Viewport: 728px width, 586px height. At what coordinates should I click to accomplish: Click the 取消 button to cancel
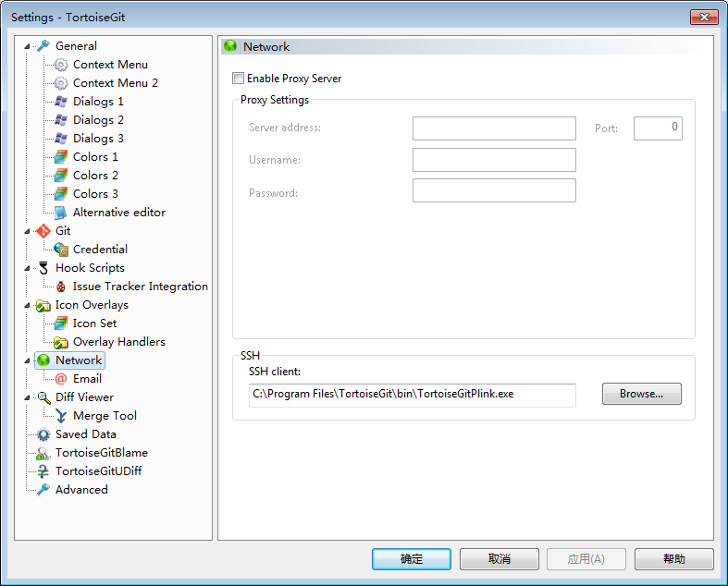coord(499,559)
